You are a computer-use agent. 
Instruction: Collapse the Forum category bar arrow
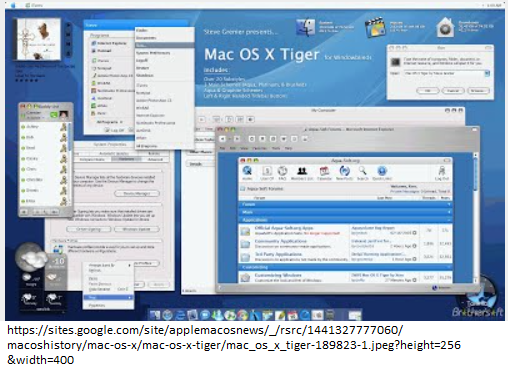pyautogui.click(x=449, y=204)
